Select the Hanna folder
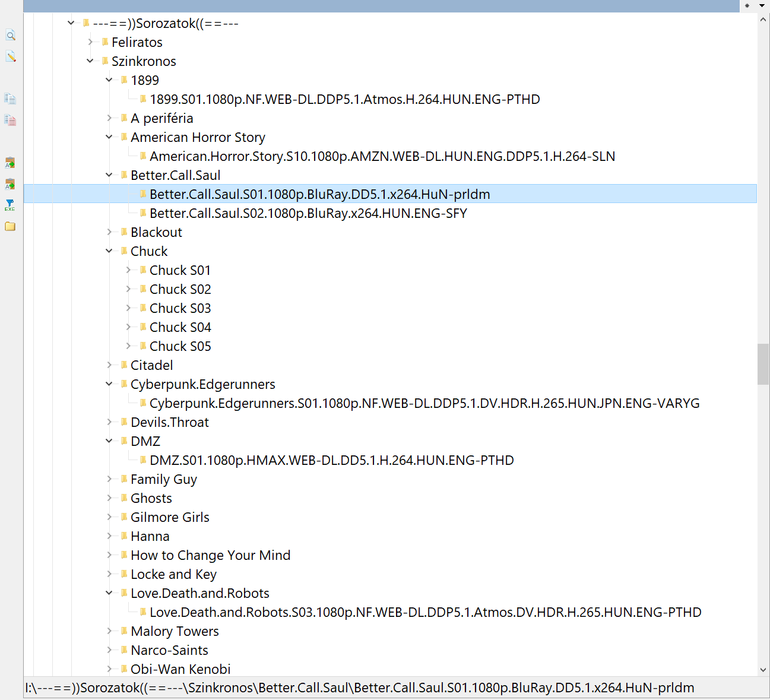 (150, 536)
